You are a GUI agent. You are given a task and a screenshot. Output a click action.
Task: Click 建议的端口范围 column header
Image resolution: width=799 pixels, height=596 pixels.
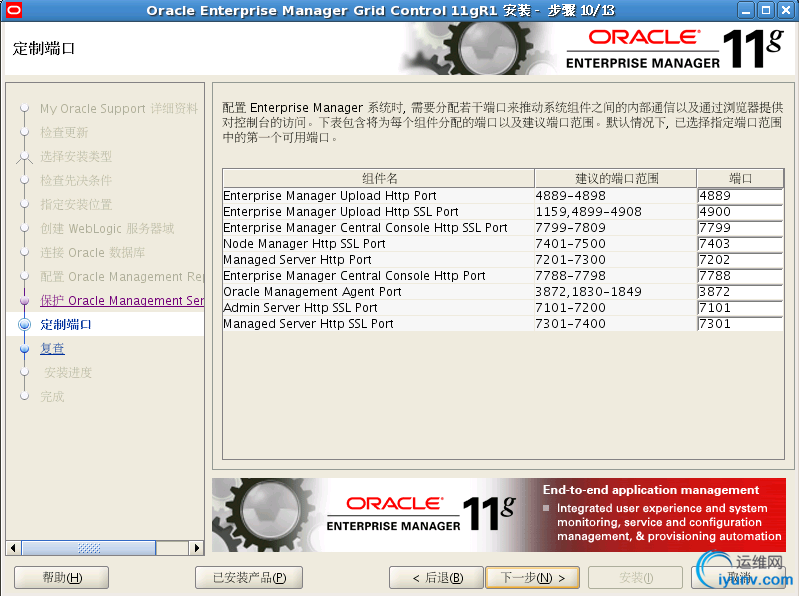(x=616, y=178)
